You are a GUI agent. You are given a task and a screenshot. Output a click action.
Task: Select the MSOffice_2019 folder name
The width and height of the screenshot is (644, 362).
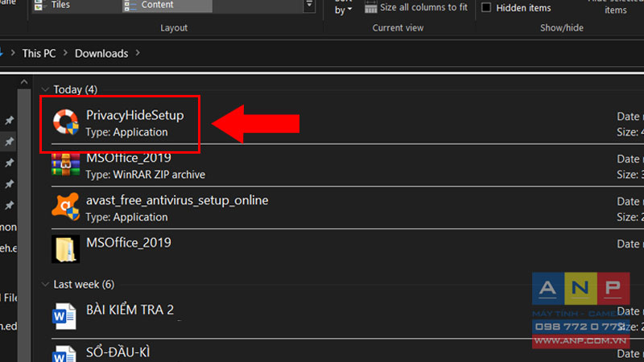pos(129,243)
